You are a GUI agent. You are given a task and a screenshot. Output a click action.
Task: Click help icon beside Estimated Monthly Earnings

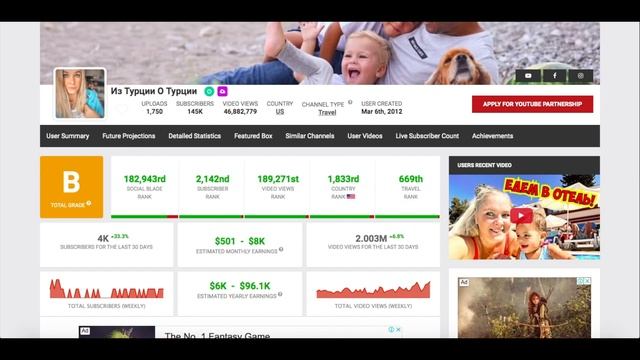[x=281, y=250]
